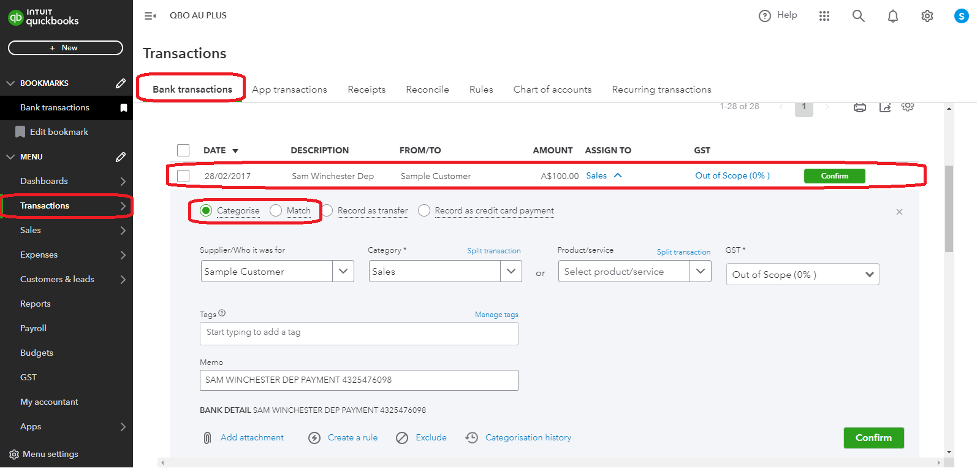This screenshot has height=468, width=980.
Task: Open the settings gear in header
Action: (927, 17)
